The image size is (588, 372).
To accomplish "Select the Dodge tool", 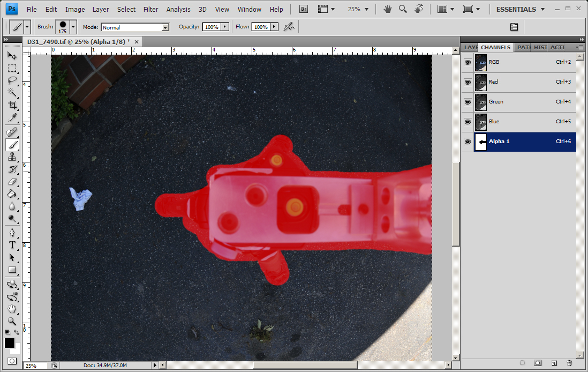I will [12, 219].
